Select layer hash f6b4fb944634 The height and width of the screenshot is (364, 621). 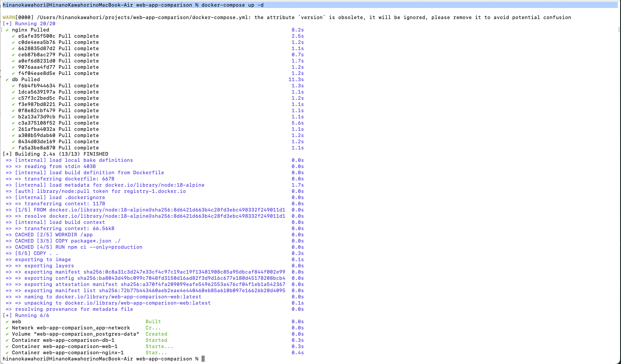pyautogui.click(x=37, y=86)
